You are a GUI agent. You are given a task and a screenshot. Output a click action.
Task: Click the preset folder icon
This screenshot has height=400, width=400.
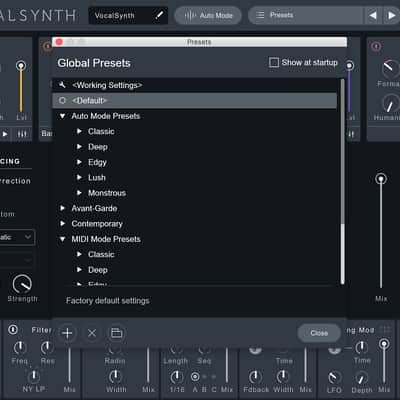116,333
